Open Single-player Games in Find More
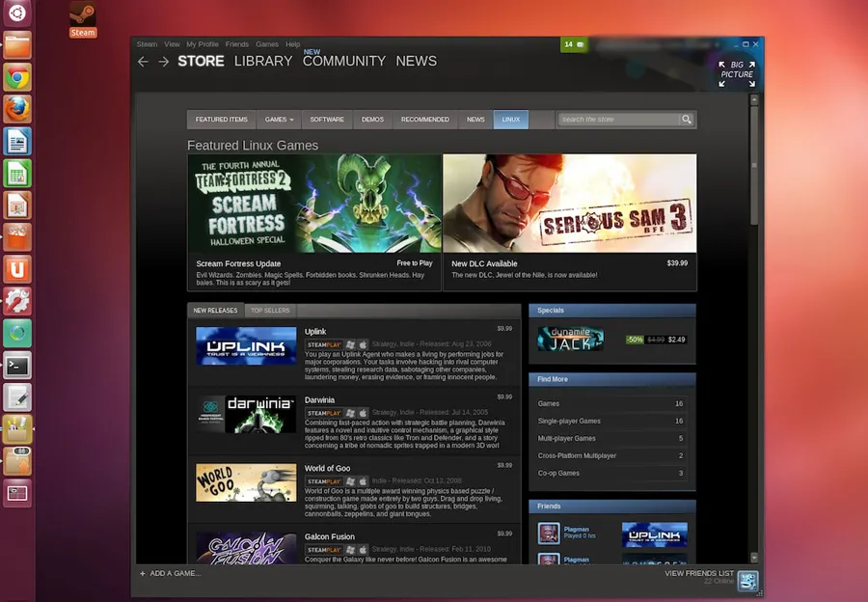This screenshot has height=602, width=868. 610,421
